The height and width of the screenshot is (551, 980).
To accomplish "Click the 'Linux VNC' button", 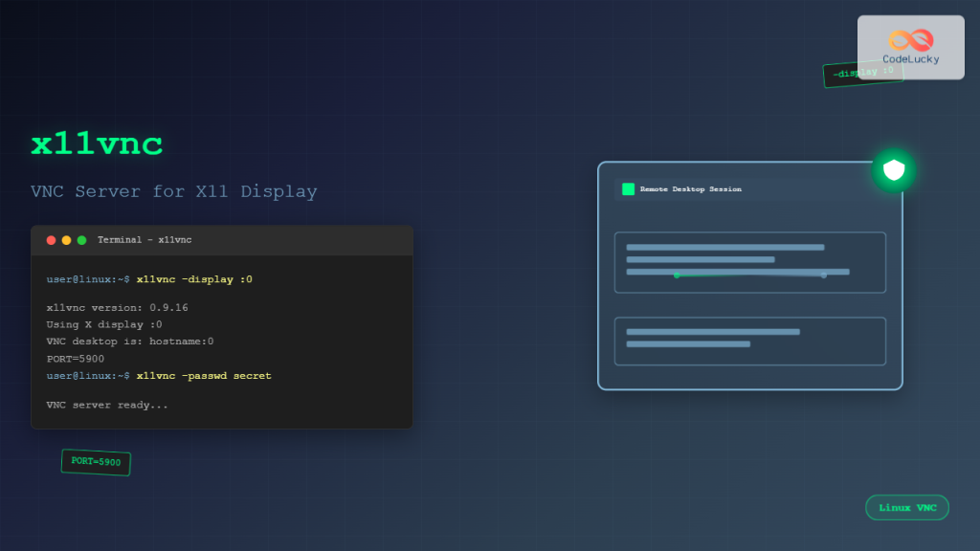I will [906, 507].
